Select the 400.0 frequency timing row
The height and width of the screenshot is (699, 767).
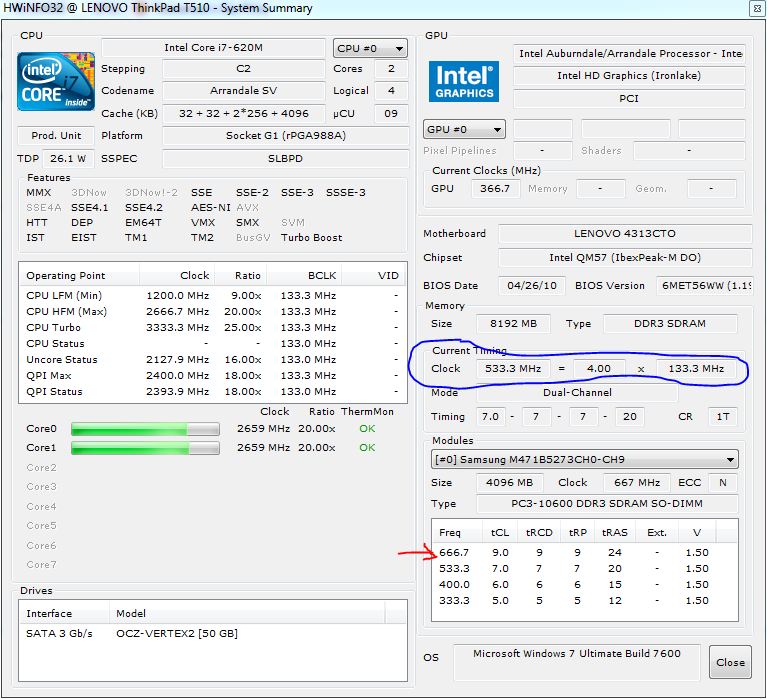pyautogui.click(x=585, y=585)
